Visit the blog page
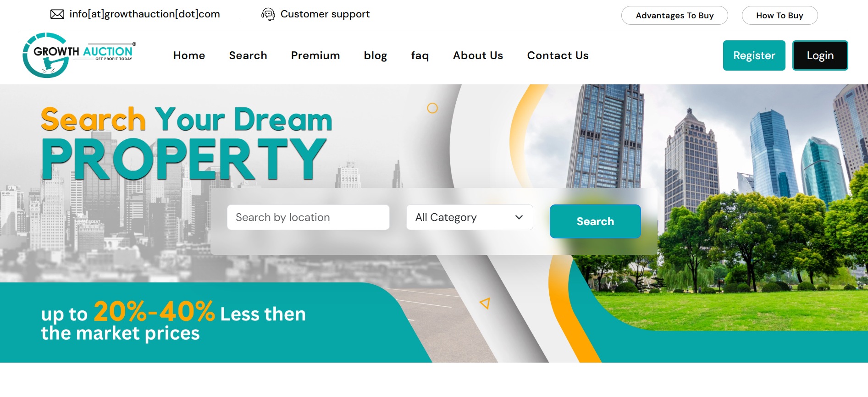 pyautogui.click(x=376, y=55)
